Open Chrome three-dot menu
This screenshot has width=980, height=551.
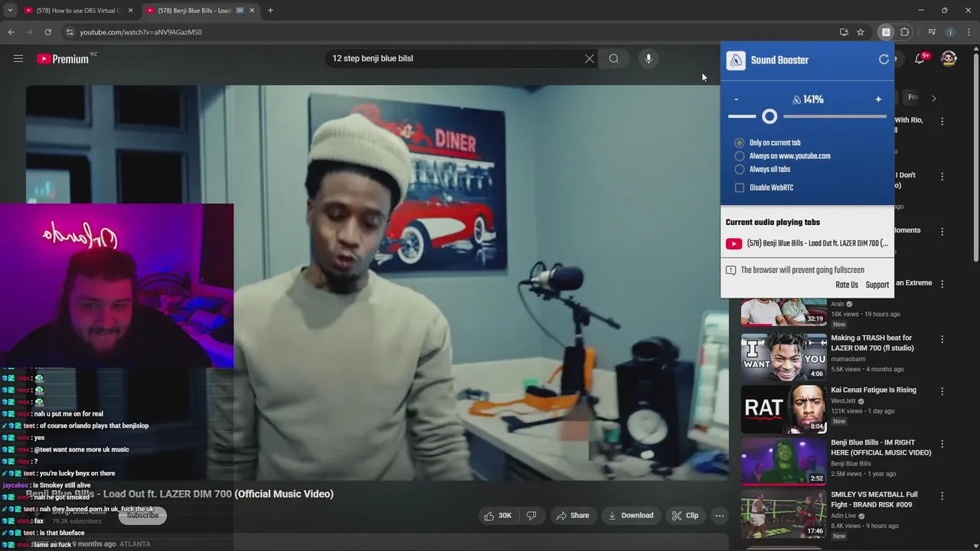[969, 32]
